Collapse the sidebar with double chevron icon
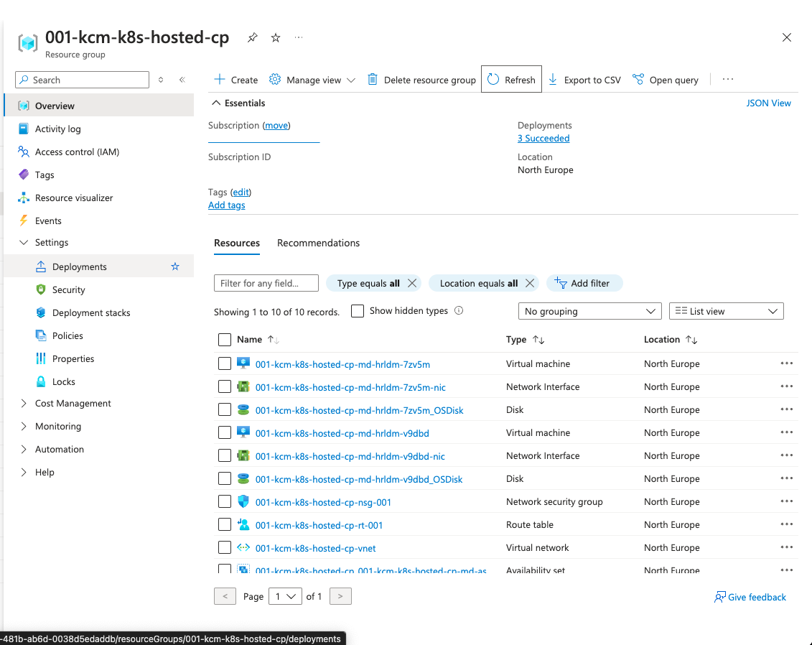The height and width of the screenshot is (645, 812). point(182,80)
